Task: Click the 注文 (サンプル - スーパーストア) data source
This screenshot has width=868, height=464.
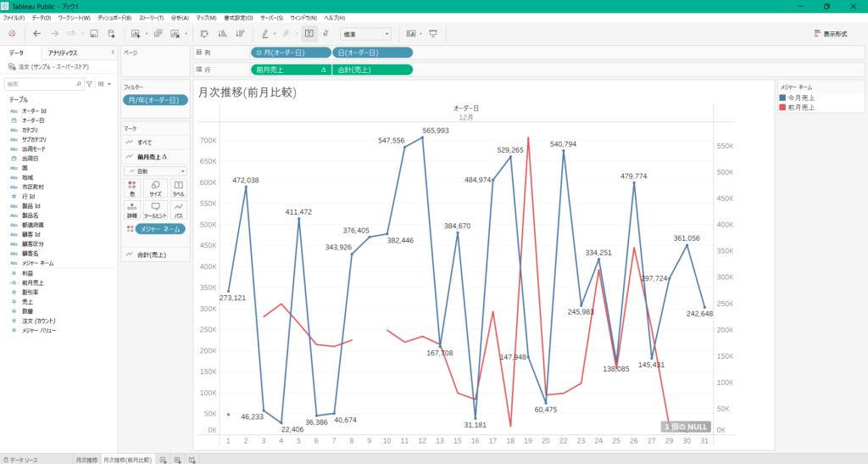Action: [x=53, y=67]
